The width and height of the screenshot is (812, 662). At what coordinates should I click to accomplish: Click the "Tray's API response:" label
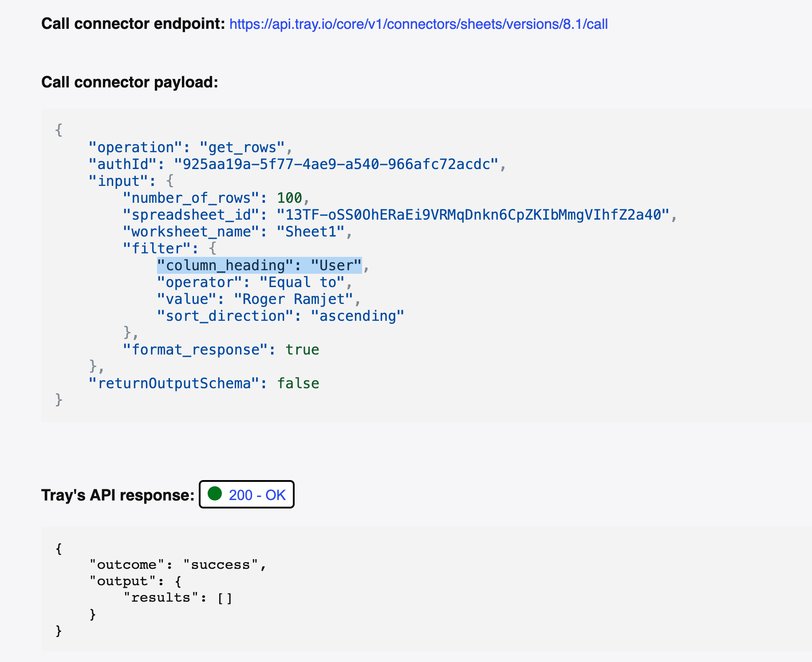[x=118, y=495]
